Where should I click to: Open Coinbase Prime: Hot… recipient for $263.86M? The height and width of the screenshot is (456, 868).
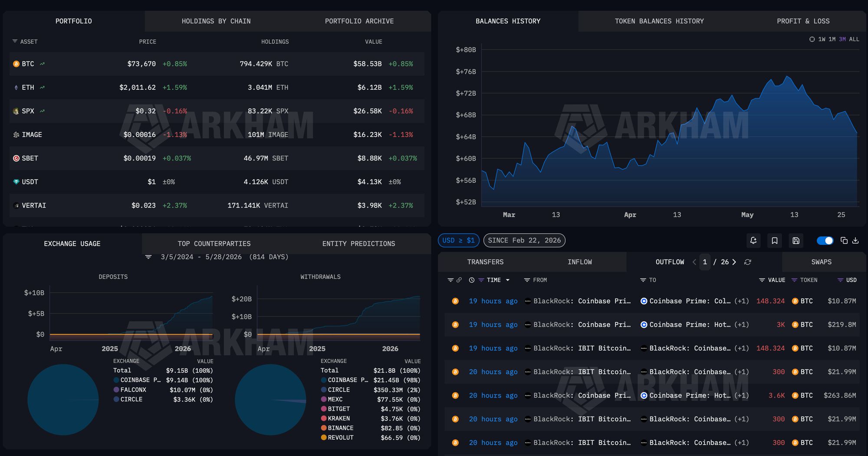pos(690,396)
